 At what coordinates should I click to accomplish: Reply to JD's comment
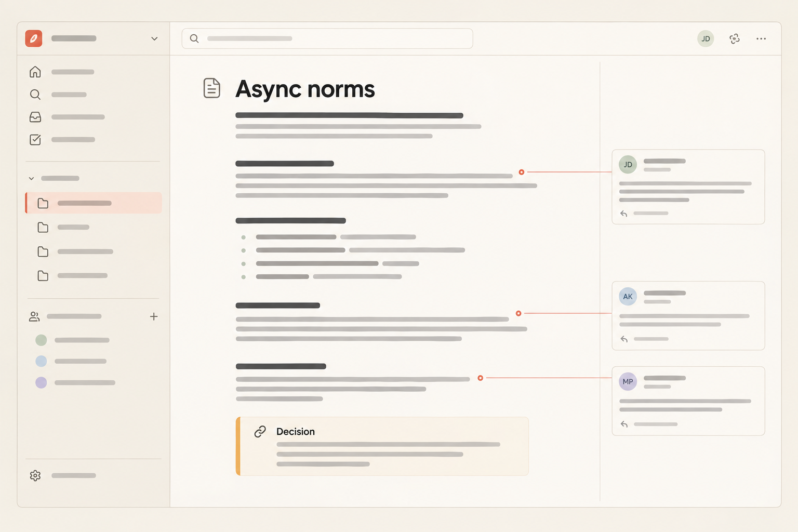pos(644,214)
